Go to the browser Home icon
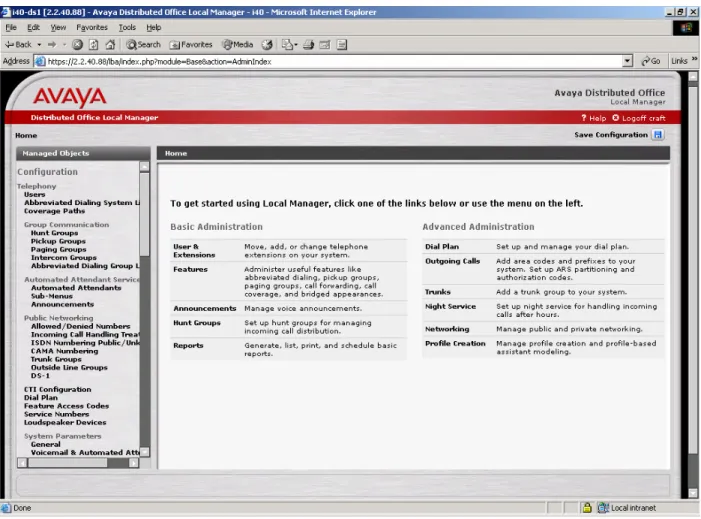Viewport: 701px width, 519px height. pos(110,45)
